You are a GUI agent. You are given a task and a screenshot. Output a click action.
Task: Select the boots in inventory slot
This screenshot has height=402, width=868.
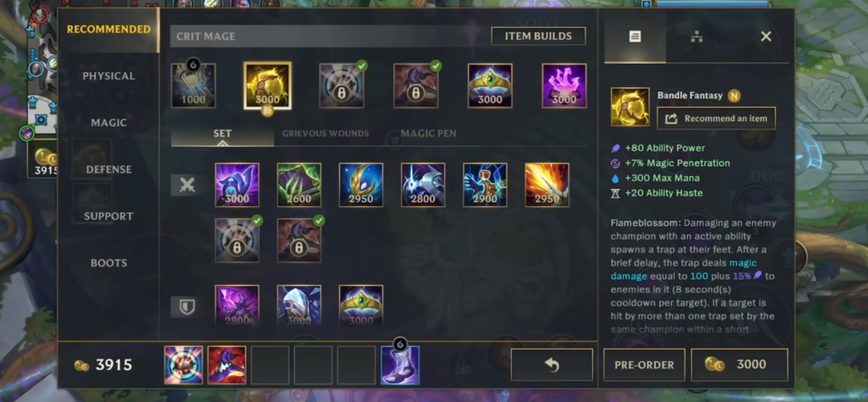coord(400,365)
